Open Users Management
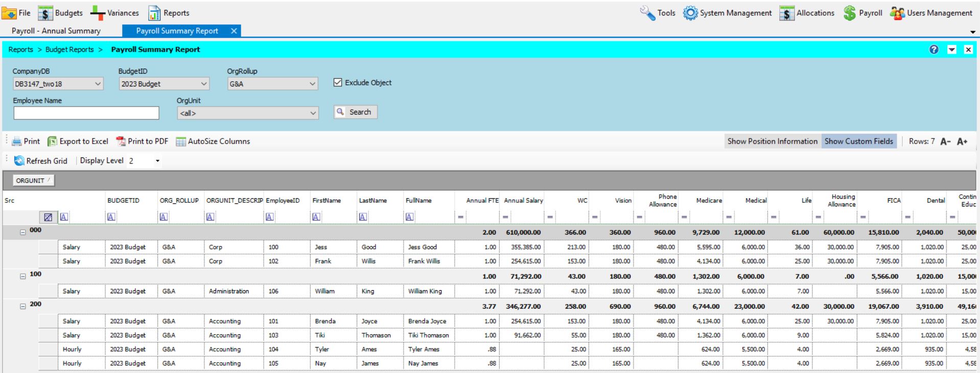 click(931, 13)
